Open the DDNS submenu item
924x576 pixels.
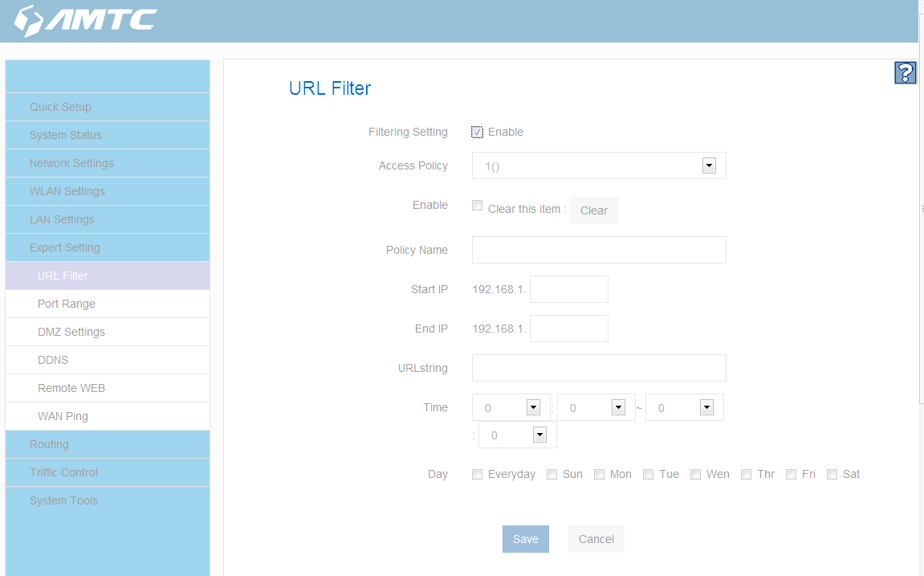coord(108,360)
